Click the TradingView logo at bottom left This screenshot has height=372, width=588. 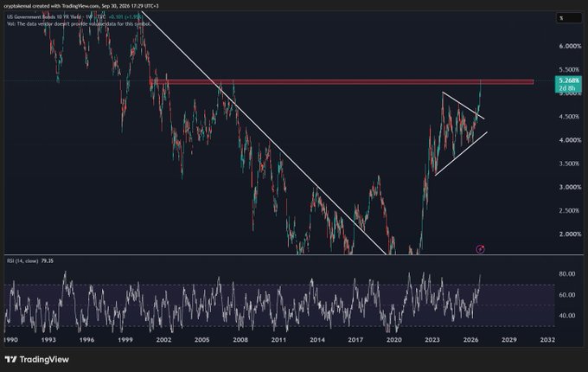(36, 359)
